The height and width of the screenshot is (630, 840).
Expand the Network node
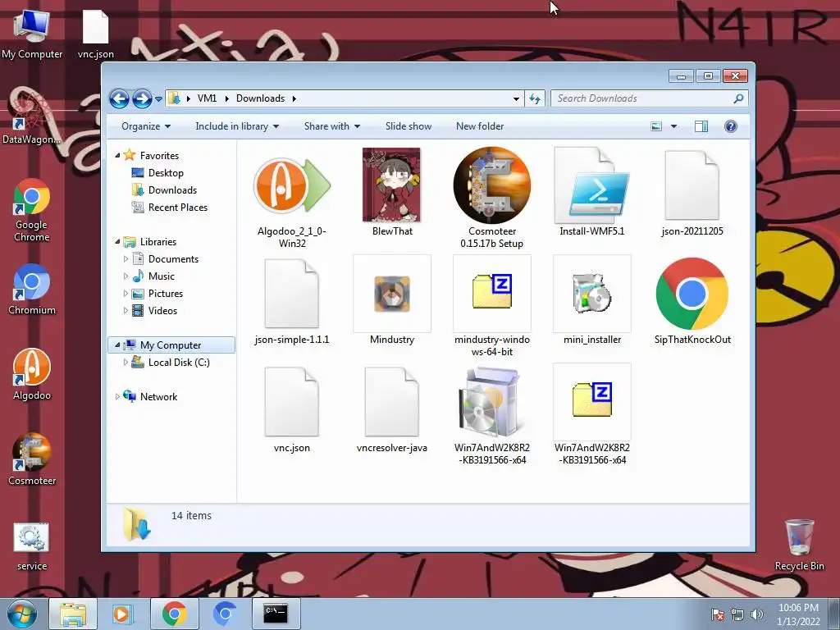pyautogui.click(x=117, y=397)
